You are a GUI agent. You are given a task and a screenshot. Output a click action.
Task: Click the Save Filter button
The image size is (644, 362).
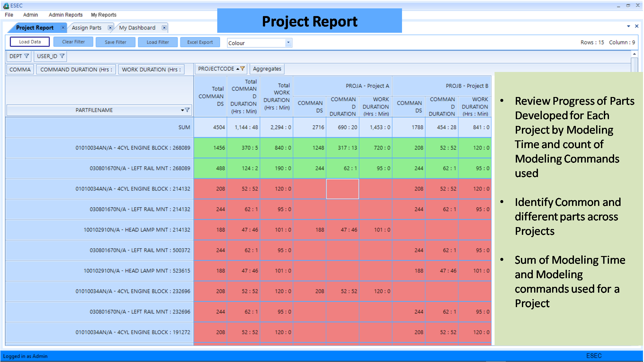click(x=115, y=42)
